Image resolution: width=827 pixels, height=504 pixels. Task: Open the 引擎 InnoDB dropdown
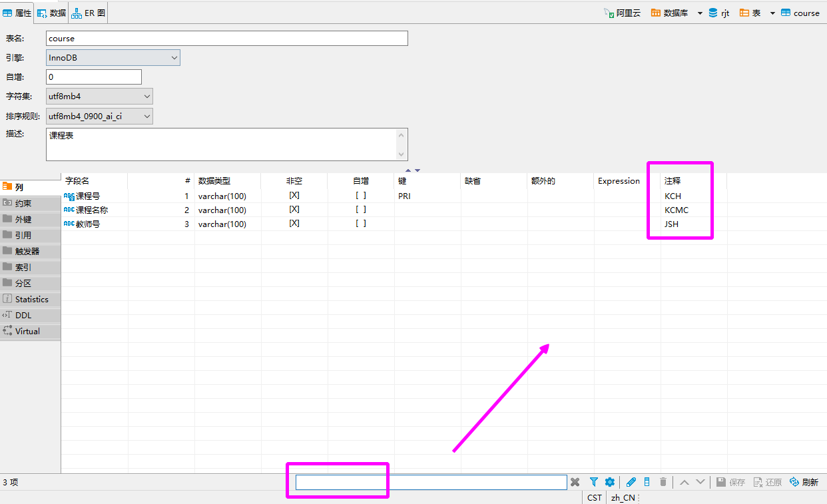coord(113,58)
